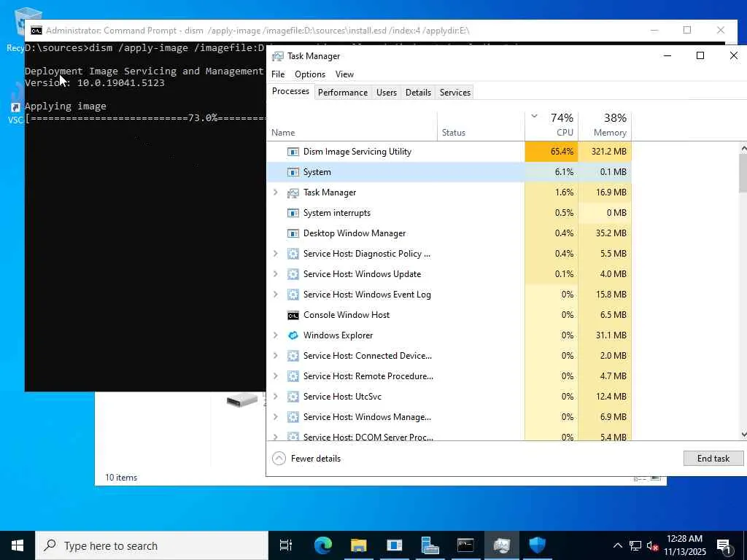The height and width of the screenshot is (560, 747).
Task: Launch Microsoft Edge from the taskbar
Action: [x=323, y=545]
